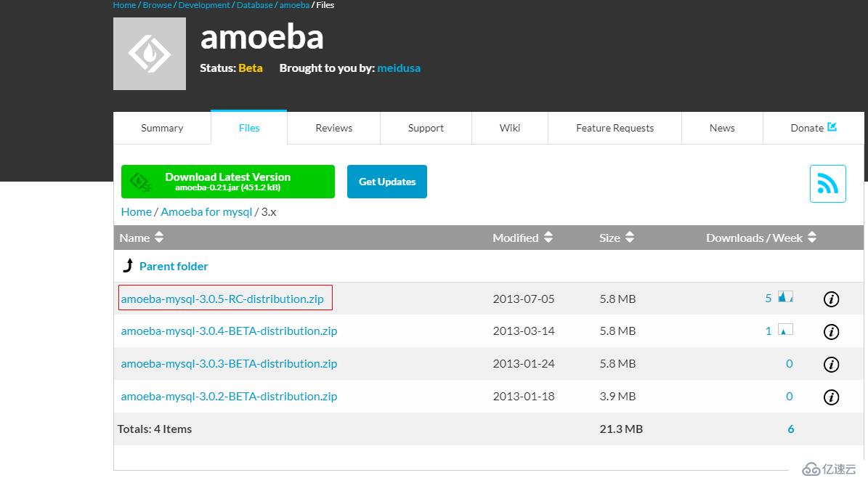Download amoeba-mysql-3.0.5-RC-distribution.zip
Image resolution: width=868 pixels, height=478 pixels.
[222, 299]
